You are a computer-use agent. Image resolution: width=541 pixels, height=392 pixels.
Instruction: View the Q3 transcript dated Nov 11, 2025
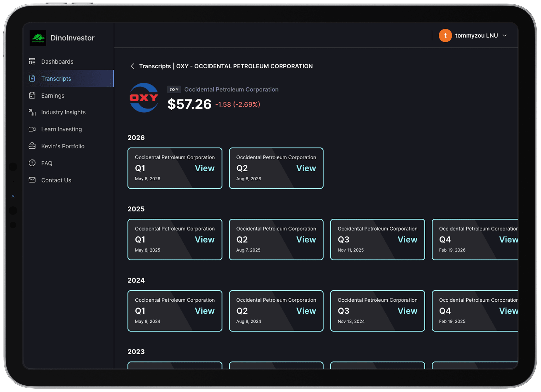407,240
